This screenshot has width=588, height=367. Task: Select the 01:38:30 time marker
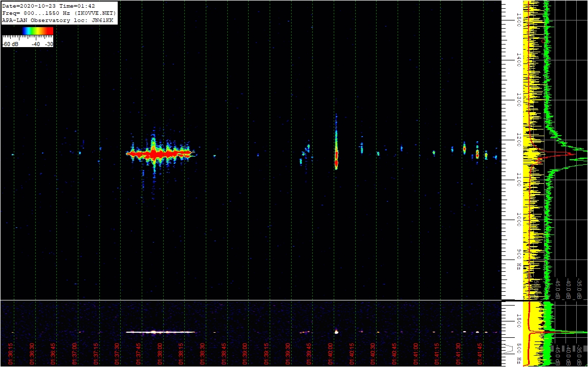click(x=202, y=354)
